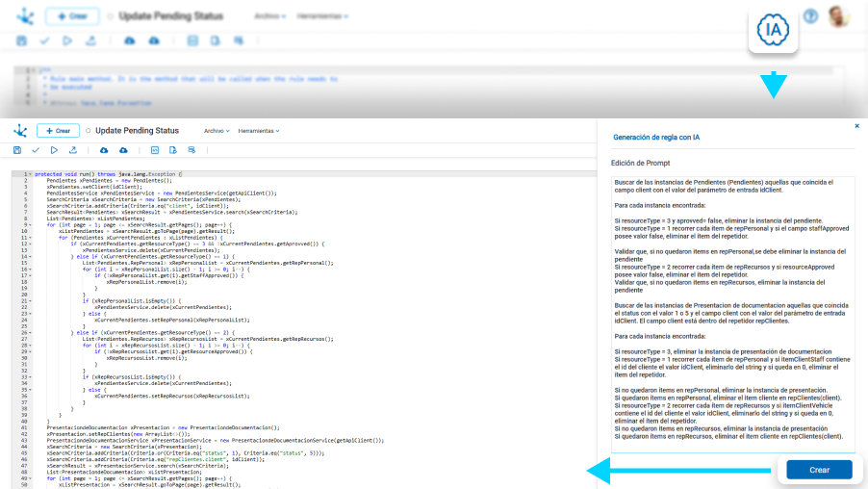Click the + Crear button in header
Viewport: 868px width, 489px height.
tap(58, 131)
